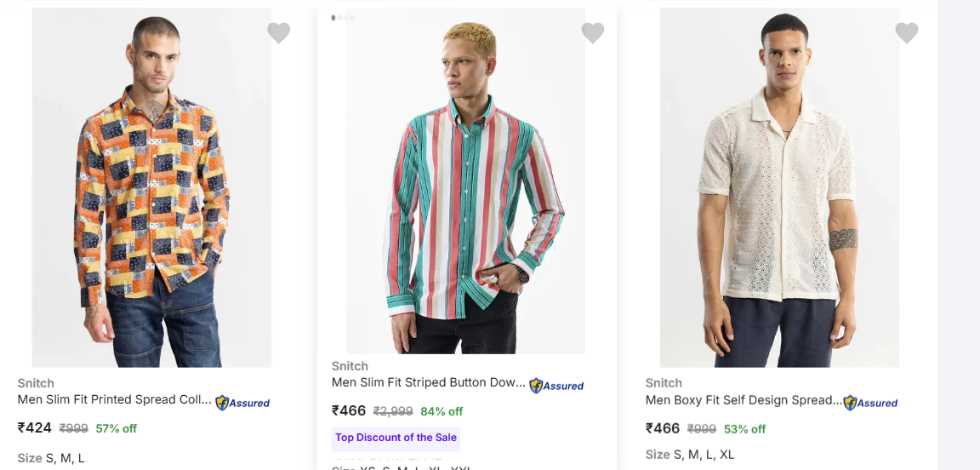
Task: Click the 84% off discount label
Action: tap(442, 411)
